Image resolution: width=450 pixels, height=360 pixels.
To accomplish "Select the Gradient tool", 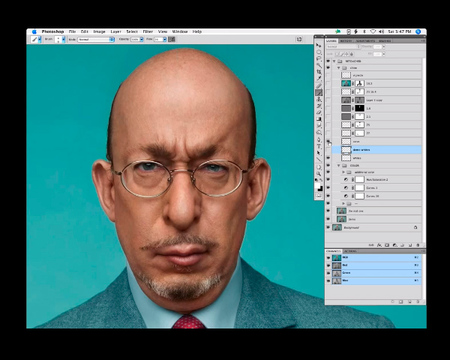I will click(x=319, y=119).
